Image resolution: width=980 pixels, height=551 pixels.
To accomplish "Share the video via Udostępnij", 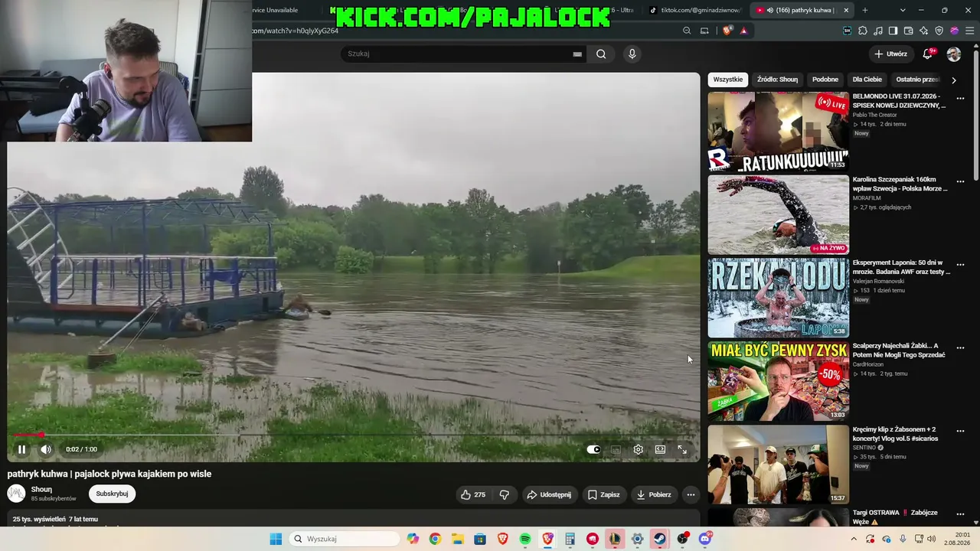I will 548,494.
